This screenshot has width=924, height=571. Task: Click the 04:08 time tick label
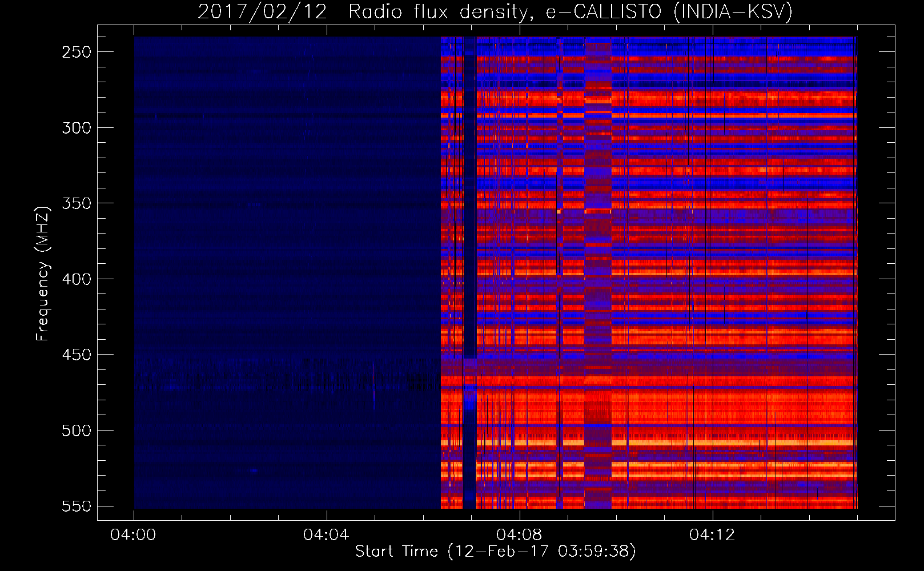(519, 535)
